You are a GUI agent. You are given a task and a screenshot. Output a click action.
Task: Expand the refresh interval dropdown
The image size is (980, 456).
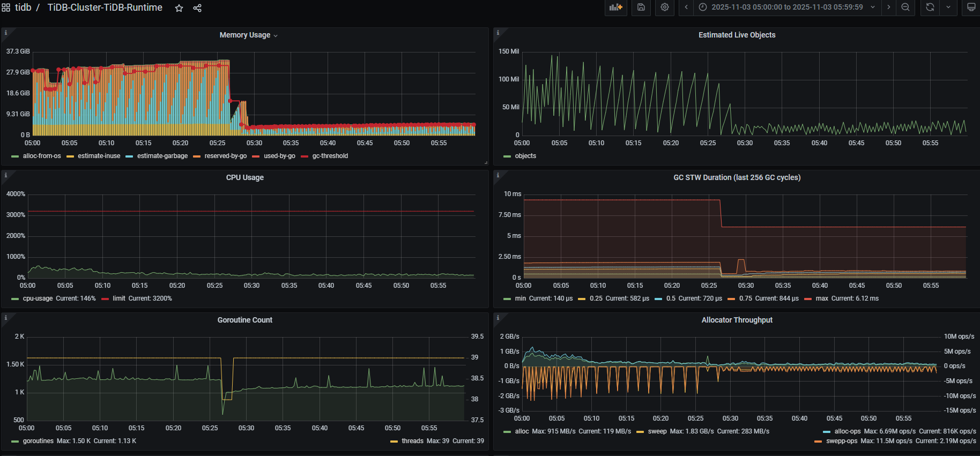tap(948, 8)
